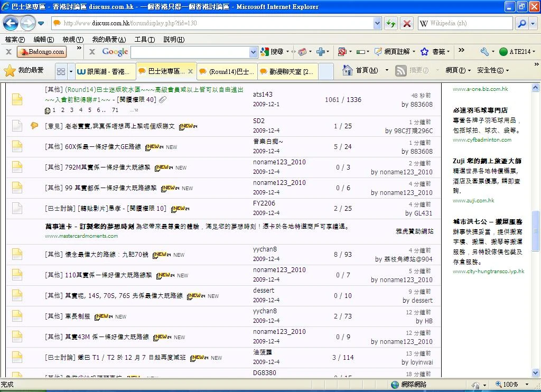
Task: Click the www.cyfbadminton.com ad link
Action: pyautogui.click(x=482, y=140)
